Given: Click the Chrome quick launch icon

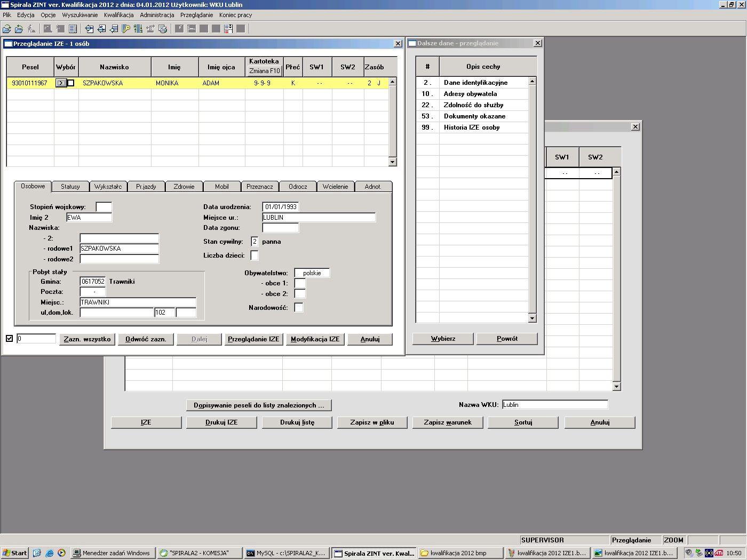Looking at the screenshot, I should coord(62,553).
